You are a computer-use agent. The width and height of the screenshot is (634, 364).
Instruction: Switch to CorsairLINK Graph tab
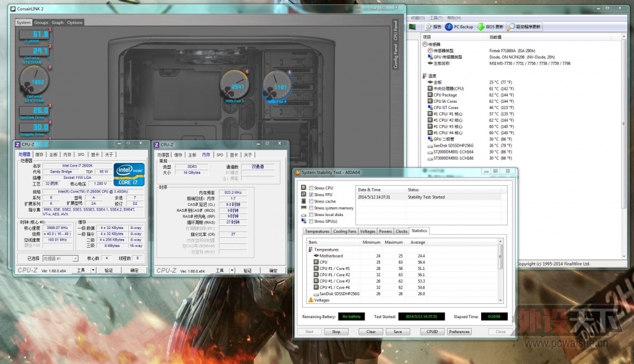pyautogui.click(x=58, y=22)
